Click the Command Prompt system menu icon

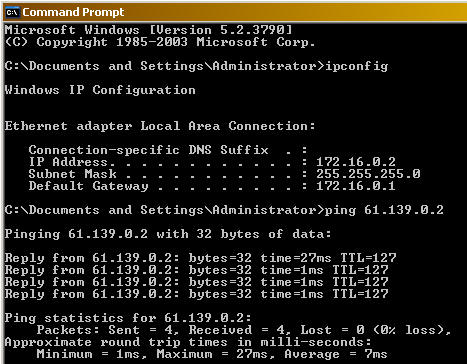(x=12, y=12)
